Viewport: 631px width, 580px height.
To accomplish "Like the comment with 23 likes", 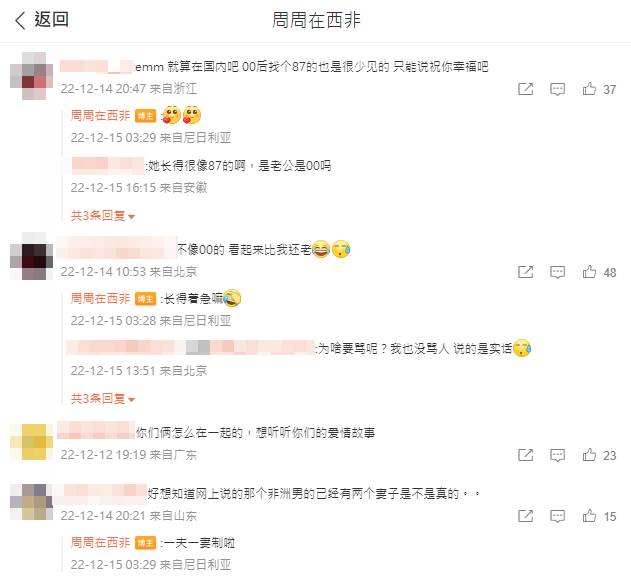I will pyautogui.click(x=589, y=455).
